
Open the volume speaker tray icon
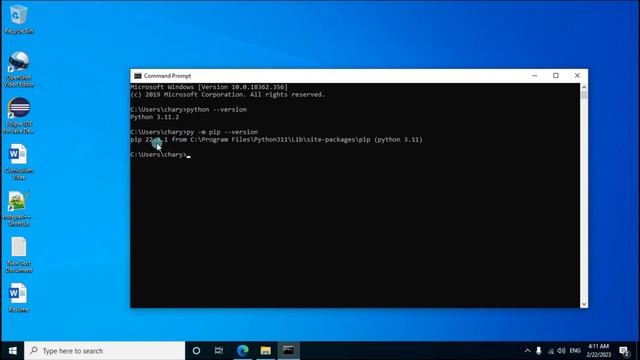[x=562, y=351]
